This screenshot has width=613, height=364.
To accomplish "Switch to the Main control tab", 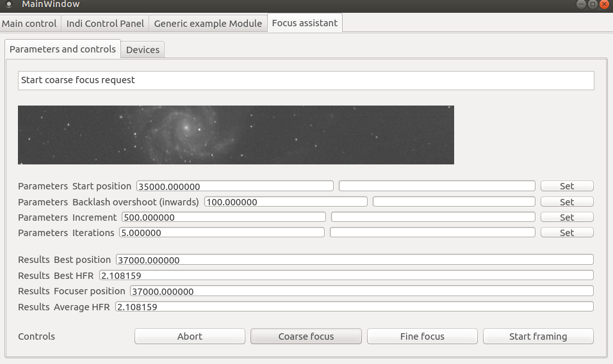I will (x=29, y=24).
